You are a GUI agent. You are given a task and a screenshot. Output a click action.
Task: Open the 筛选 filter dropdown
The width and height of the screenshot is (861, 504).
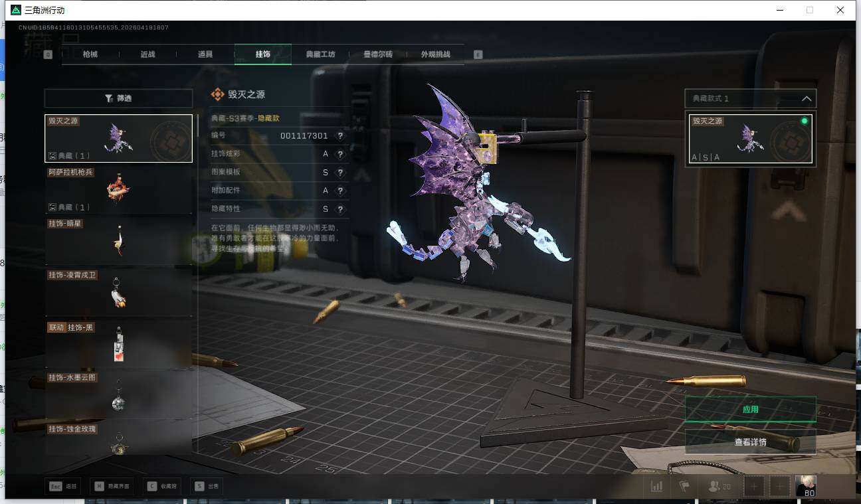118,98
